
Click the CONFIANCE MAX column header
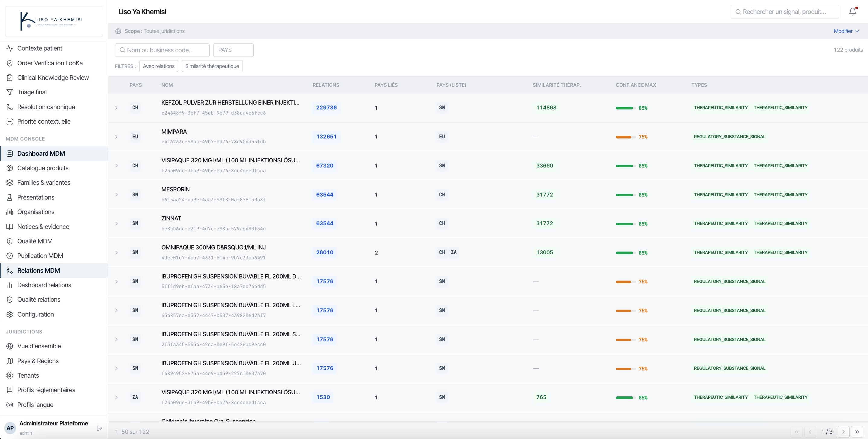click(636, 85)
